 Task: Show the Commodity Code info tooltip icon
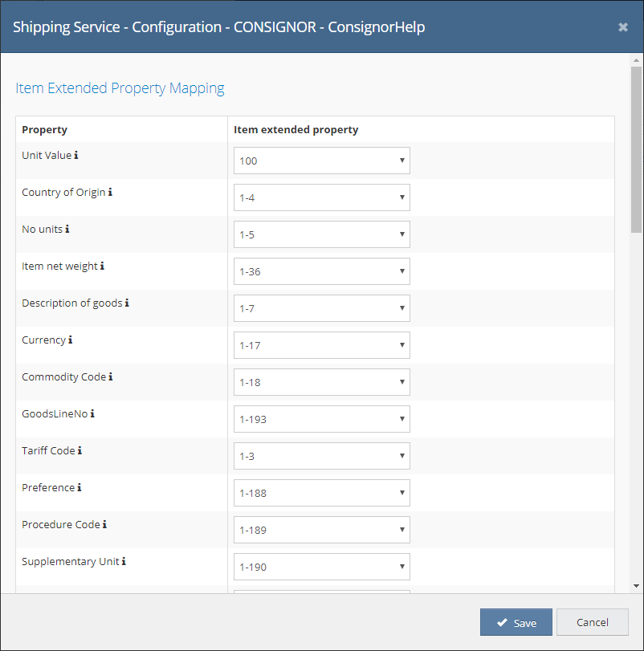[111, 377]
